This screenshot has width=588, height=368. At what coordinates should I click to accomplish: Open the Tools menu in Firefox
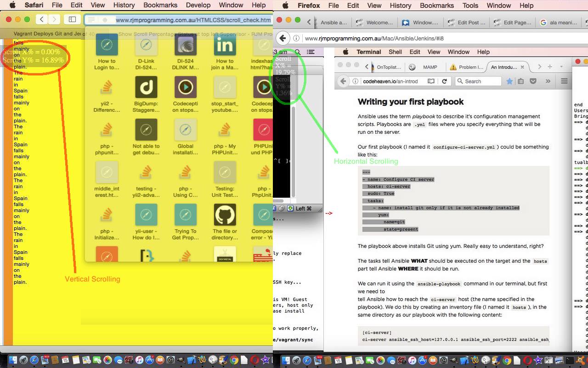pyautogui.click(x=470, y=6)
